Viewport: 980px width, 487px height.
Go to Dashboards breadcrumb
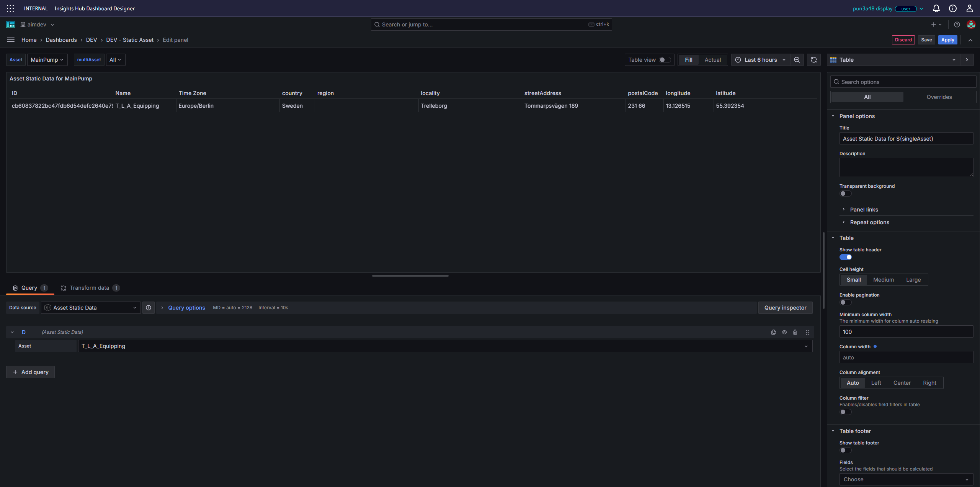click(x=61, y=40)
